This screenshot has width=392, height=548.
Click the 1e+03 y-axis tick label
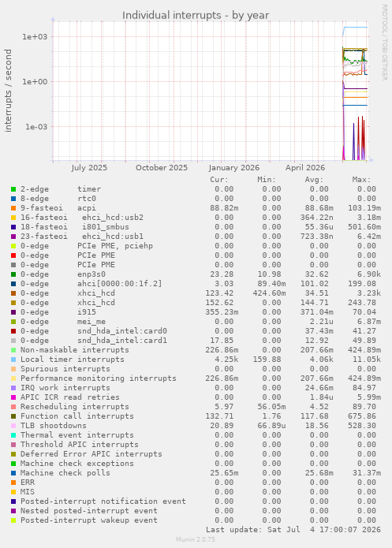(35, 37)
